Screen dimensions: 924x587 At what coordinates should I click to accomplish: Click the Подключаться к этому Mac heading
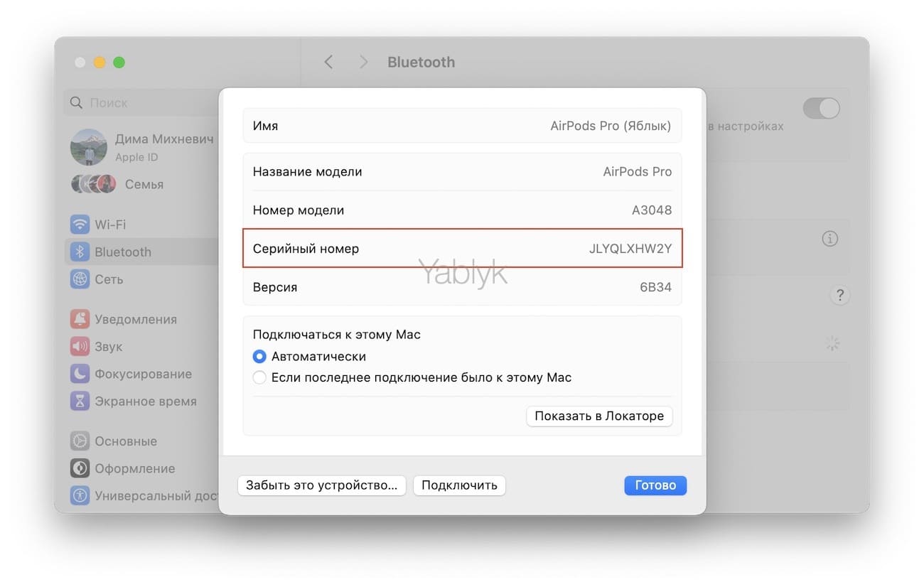pos(337,334)
